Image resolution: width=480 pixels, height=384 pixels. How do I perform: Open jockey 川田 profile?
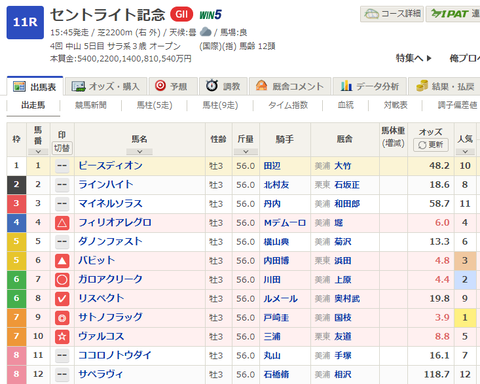pyautogui.click(x=272, y=280)
